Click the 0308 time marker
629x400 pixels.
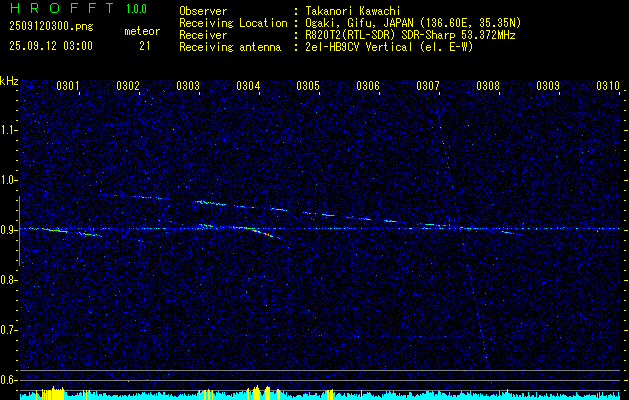pos(488,85)
